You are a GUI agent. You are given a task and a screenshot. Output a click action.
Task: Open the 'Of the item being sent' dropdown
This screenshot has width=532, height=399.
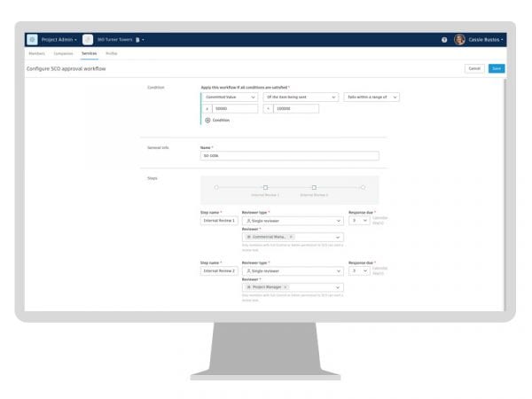(x=301, y=97)
